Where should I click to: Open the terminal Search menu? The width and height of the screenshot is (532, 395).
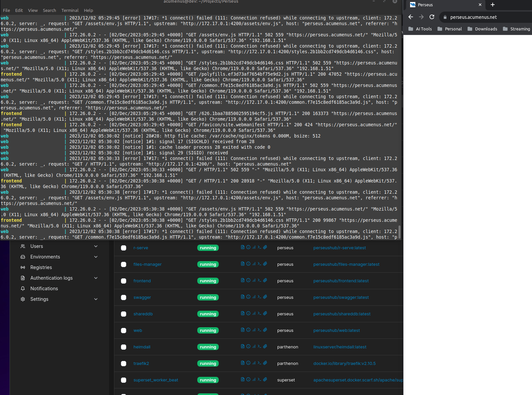pos(49,10)
